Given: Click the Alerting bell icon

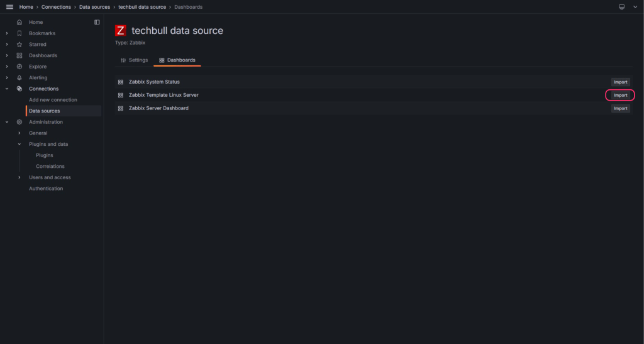Looking at the screenshot, I should (x=19, y=78).
